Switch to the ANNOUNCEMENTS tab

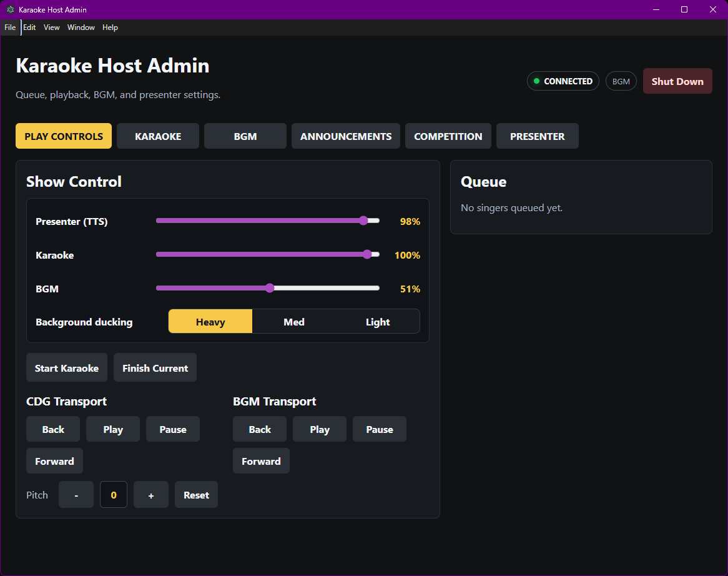pos(346,136)
